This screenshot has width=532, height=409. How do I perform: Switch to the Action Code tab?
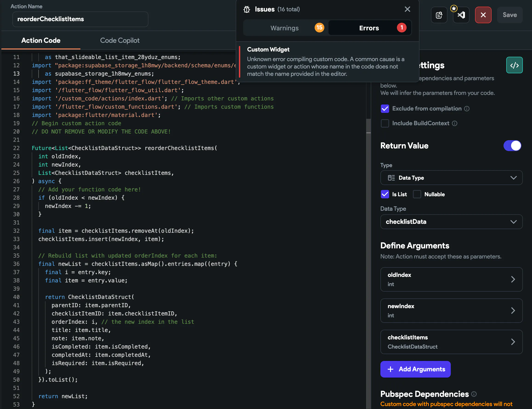point(41,40)
